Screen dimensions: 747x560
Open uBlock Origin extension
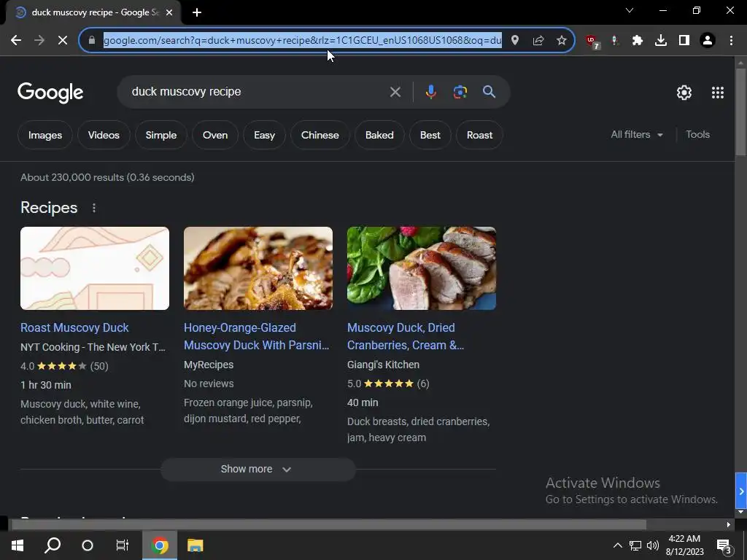[x=592, y=42]
